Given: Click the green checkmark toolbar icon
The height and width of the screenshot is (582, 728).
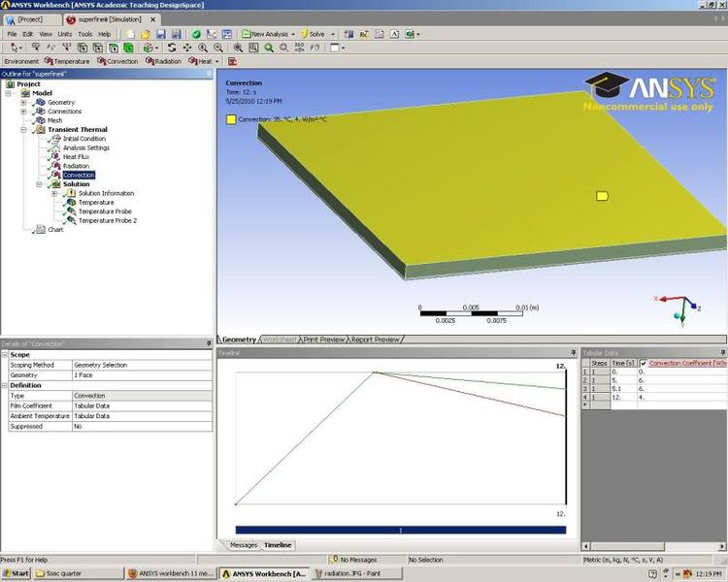Looking at the screenshot, I should [x=196, y=34].
